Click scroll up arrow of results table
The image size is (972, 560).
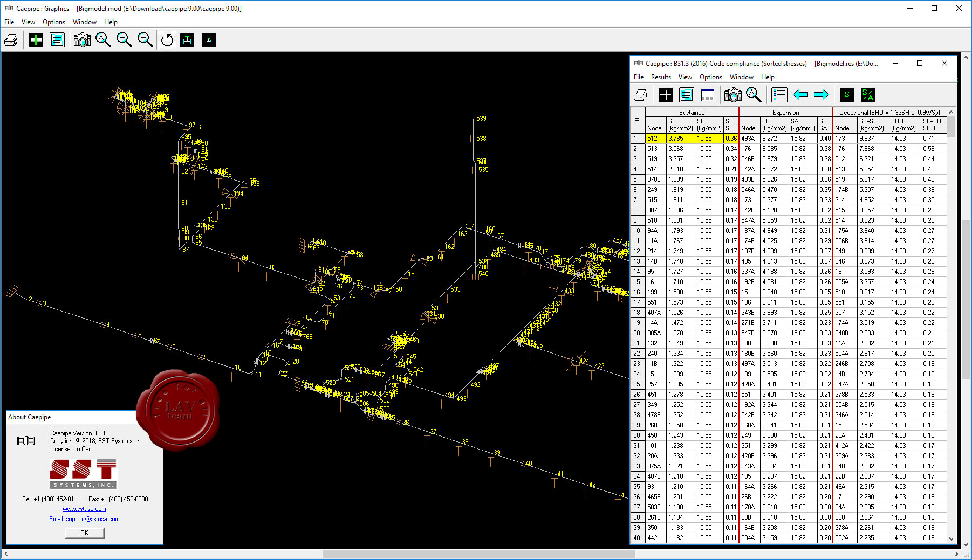[x=951, y=112]
